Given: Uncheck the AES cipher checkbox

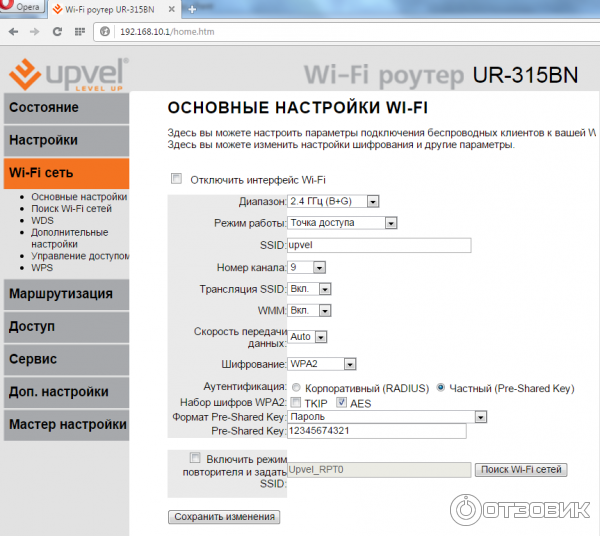Looking at the screenshot, I should point(341,402).
